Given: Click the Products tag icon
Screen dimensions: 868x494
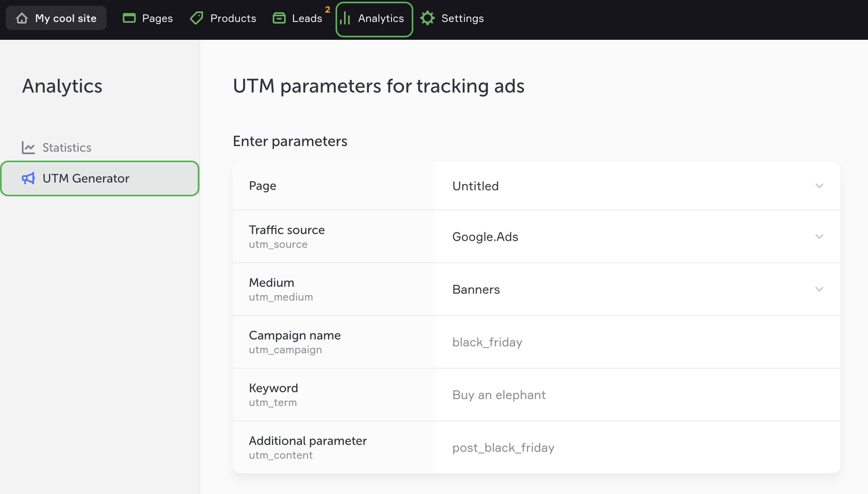Looking at the screenshot, I should [196, 18].
